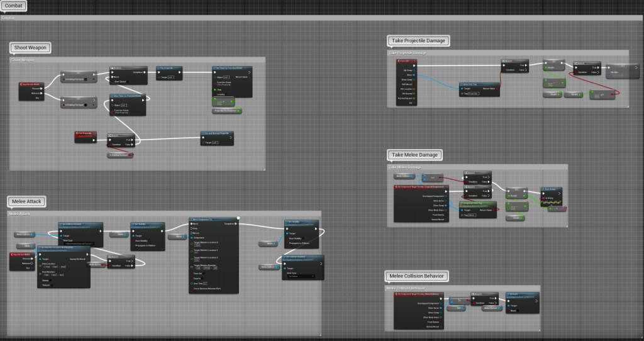Click the Melee Attack comment label

pyautogui.click(x=27, y=202)
